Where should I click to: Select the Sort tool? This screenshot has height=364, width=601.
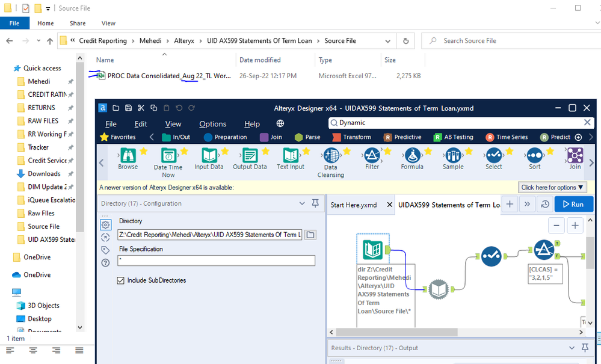pyautogui.click(x=535, y=159)
